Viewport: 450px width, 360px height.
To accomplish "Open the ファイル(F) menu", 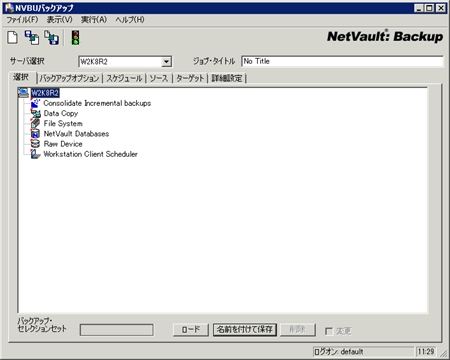I will [x=22, y=20].
